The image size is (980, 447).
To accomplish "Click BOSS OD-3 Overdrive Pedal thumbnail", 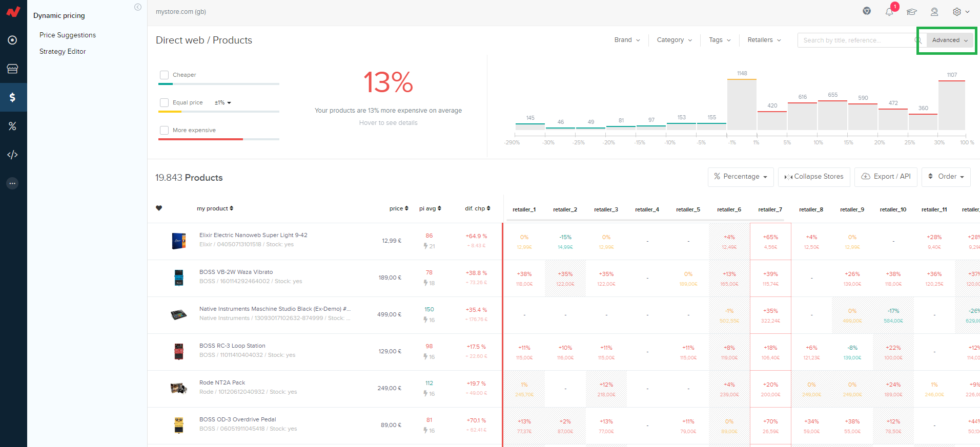I will 179,425.
